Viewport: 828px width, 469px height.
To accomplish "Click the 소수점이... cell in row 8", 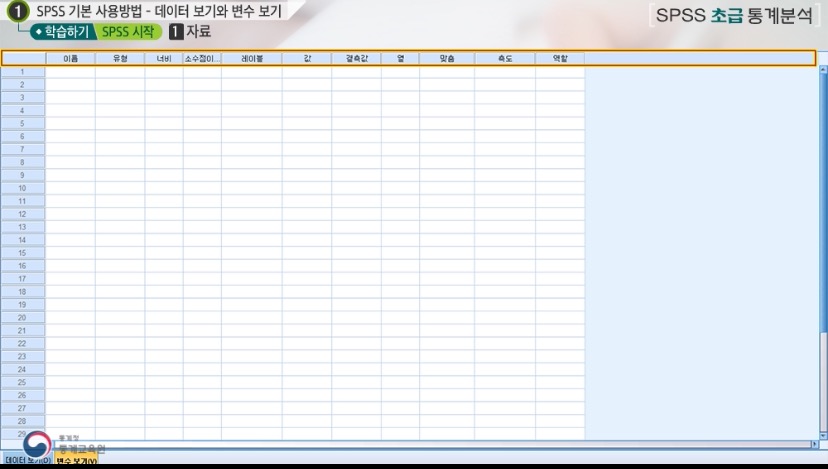I will click(202, 162).
